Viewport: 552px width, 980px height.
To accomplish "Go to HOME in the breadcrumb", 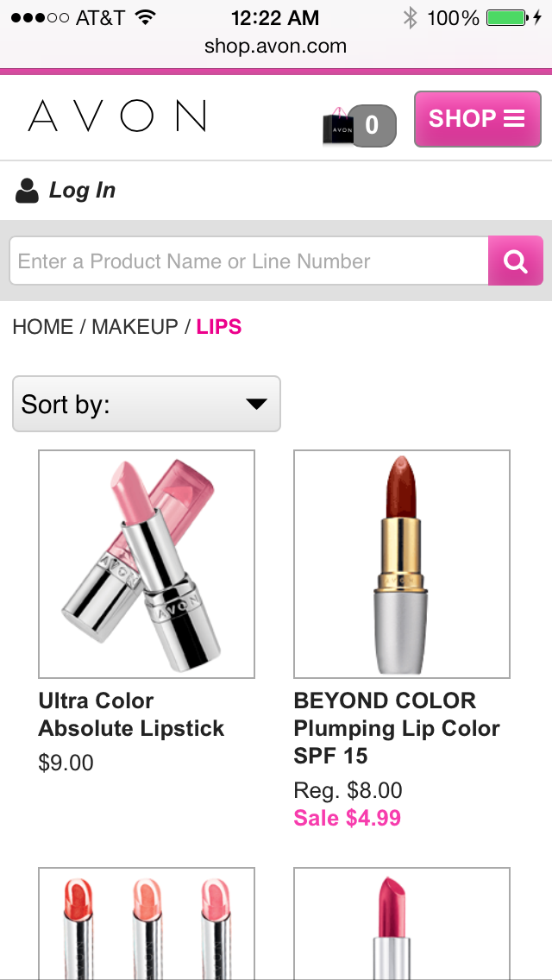I will (x=42, y=327).
